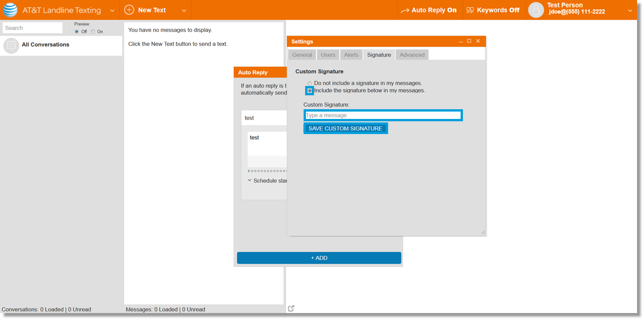Click the New Text label in header
The height and width of the screenshot is (320, 644).
pyautogui.click(x=152, y=10)
